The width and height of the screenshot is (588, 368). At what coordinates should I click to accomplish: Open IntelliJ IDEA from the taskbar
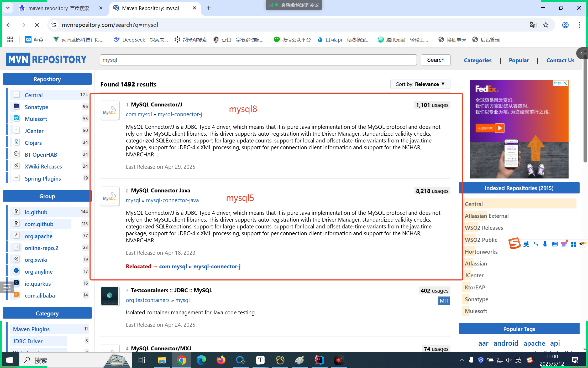click(319, 360)
